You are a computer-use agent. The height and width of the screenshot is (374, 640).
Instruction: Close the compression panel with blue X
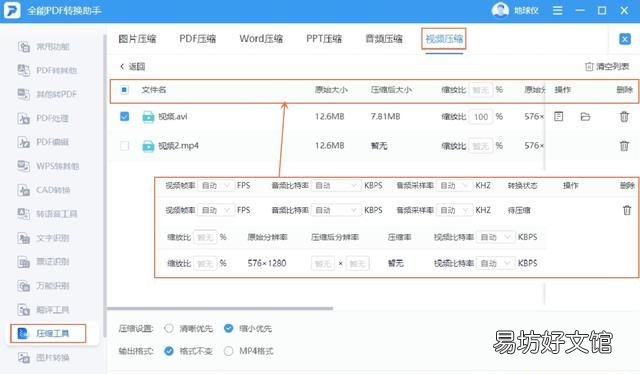coord(624,39)
